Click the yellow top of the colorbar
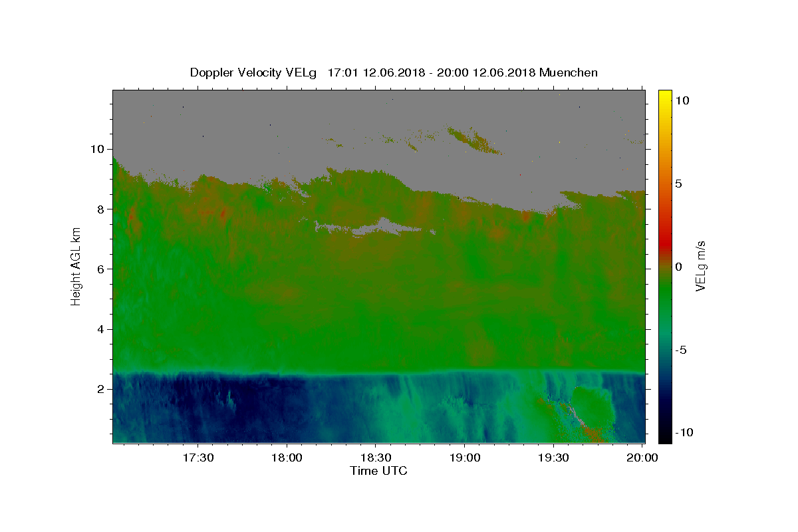The image size is (798, 532). 665,96
